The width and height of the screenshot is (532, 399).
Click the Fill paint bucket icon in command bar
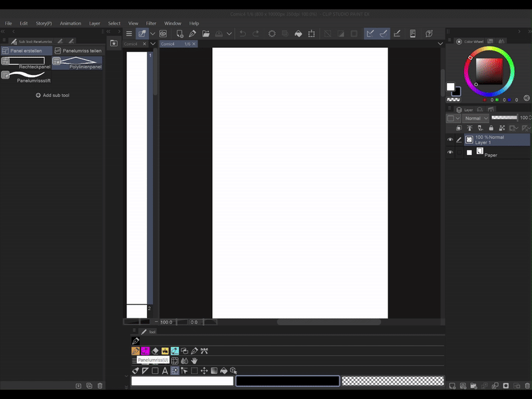click(x=298, y=34)
